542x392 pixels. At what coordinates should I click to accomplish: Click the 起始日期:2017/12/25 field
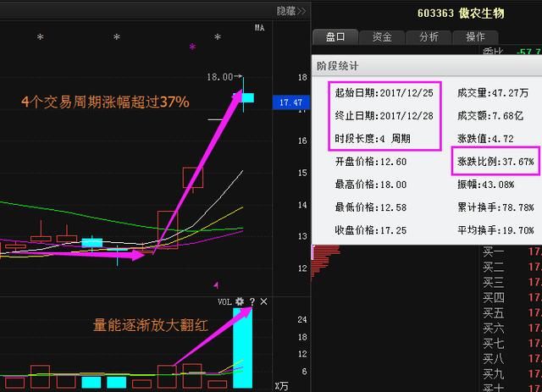point(384,93)
